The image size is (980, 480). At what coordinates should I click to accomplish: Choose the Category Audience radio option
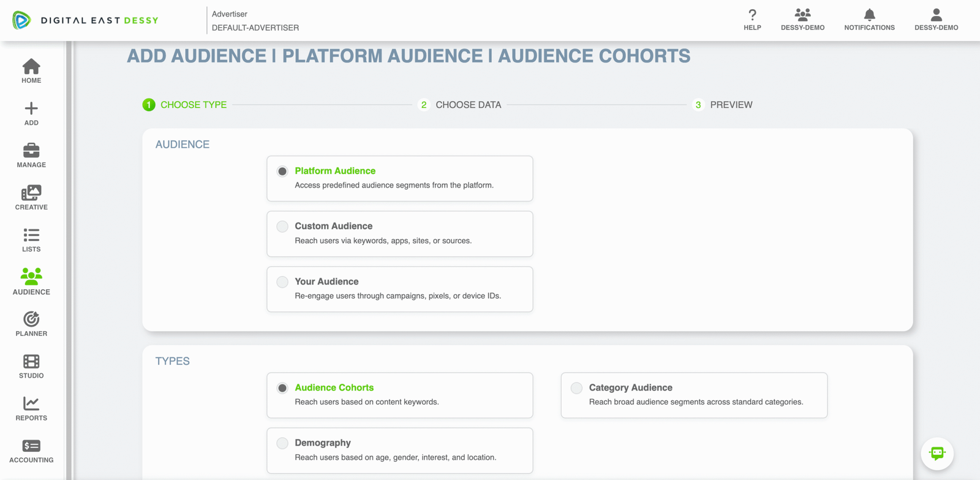click(576, 388)
